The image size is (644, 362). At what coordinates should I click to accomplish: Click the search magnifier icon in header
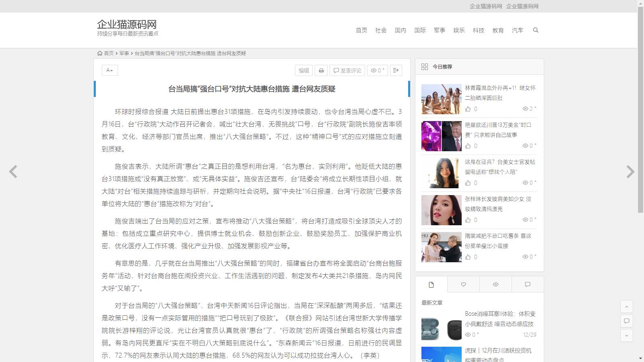pos(535,30)
